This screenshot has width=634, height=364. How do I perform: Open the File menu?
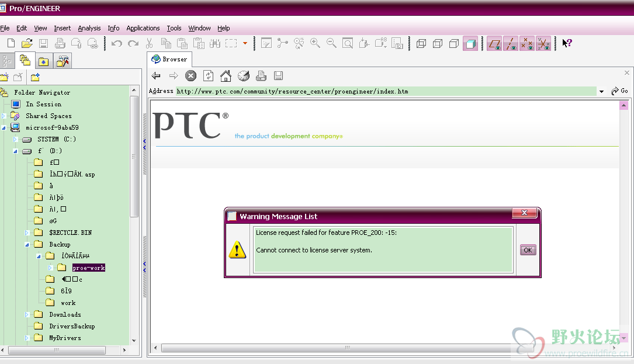(5, 28)
